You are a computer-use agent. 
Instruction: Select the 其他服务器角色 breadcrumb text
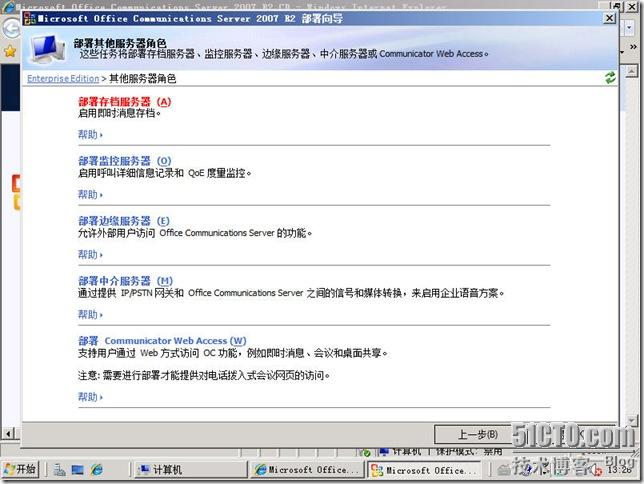(143, 78)
